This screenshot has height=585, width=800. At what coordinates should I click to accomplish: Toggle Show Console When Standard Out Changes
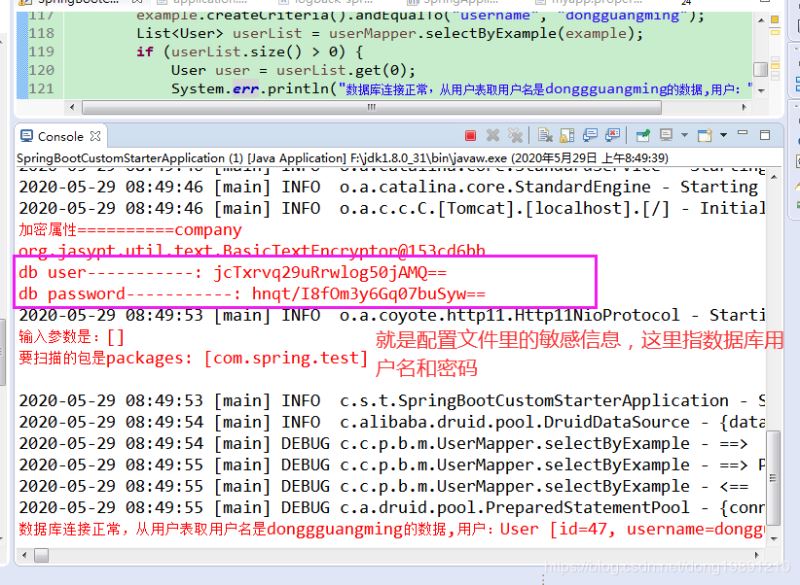(590, 136)
